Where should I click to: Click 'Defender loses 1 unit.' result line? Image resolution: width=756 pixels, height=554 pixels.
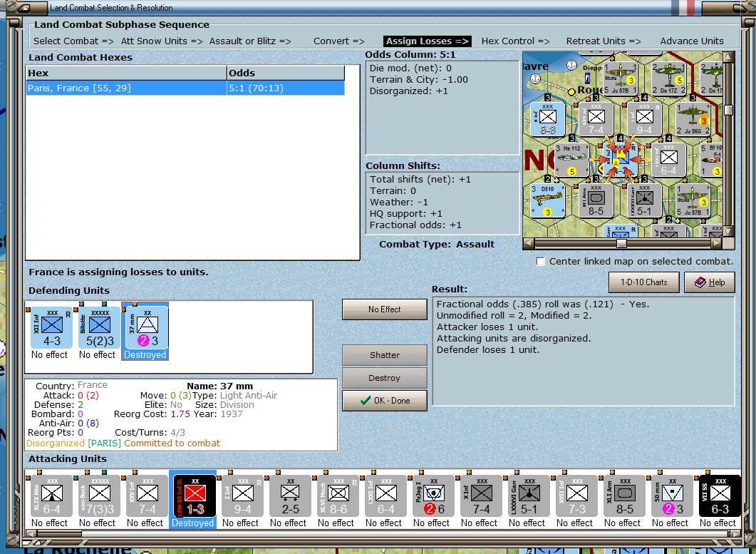[488, 350]
